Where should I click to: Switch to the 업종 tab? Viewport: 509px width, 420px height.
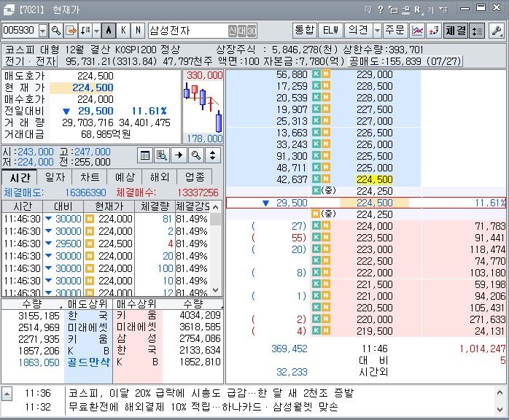(x=195, y=177)
